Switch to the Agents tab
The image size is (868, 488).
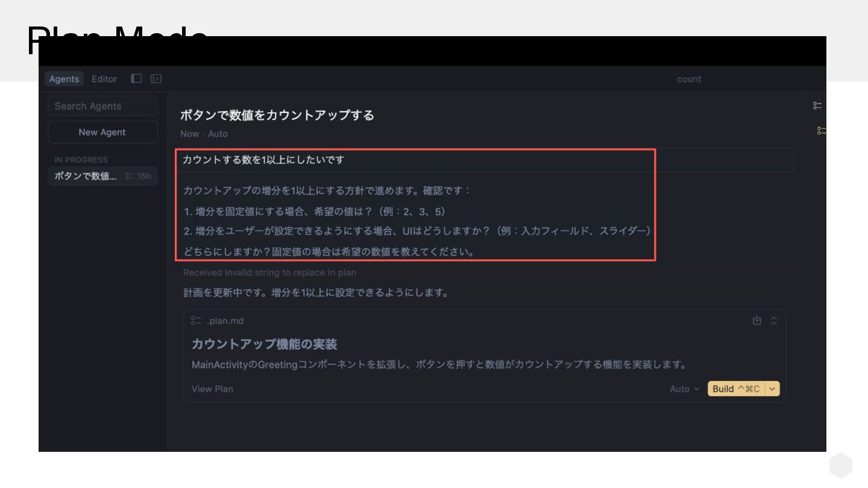[64, 79]
